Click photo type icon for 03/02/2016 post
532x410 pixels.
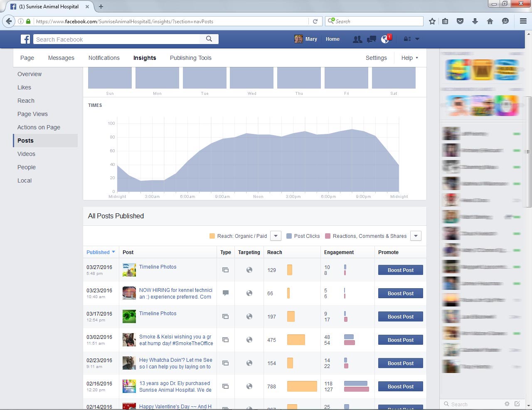point(226,340)
